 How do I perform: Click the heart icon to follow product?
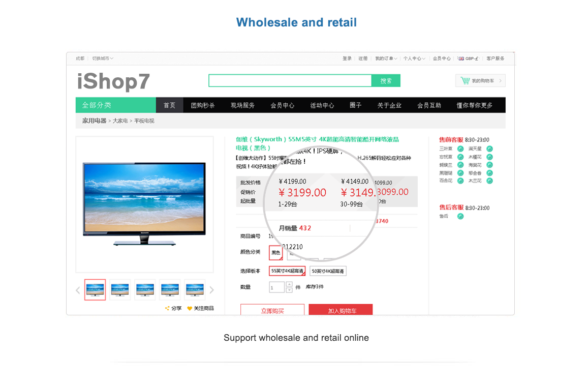tap(190, 308)
